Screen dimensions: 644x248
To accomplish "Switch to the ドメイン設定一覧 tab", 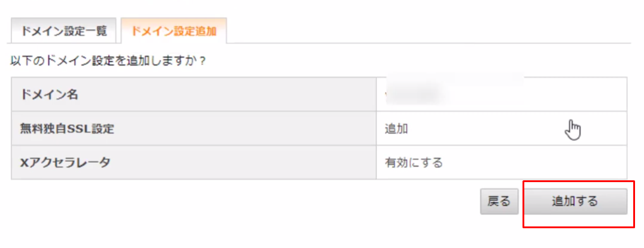I will point(63,31).
